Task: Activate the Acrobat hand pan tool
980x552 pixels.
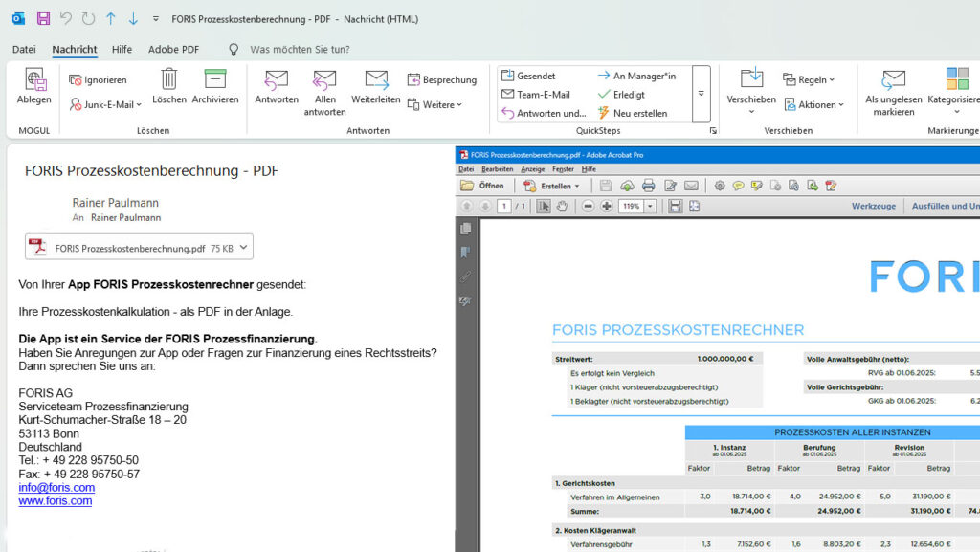Action: click(562, 206)
